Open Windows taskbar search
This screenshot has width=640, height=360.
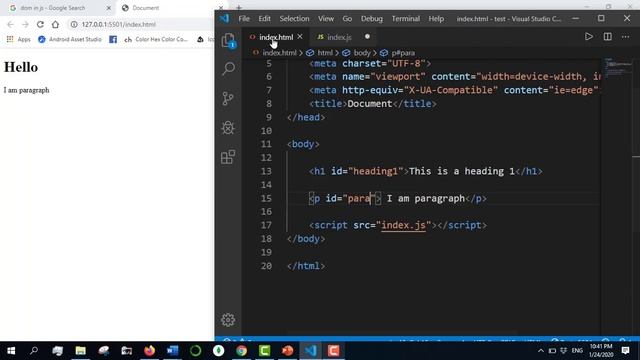[34, 351]
